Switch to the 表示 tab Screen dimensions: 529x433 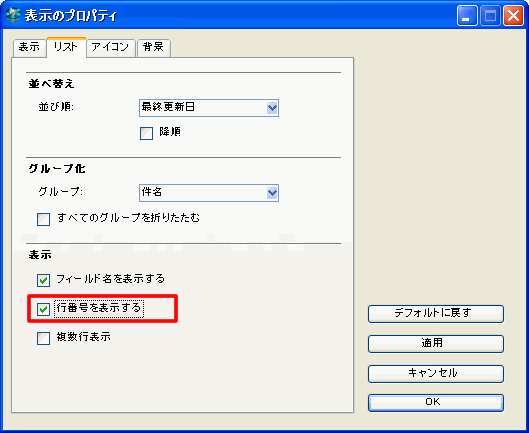point(29,48)
